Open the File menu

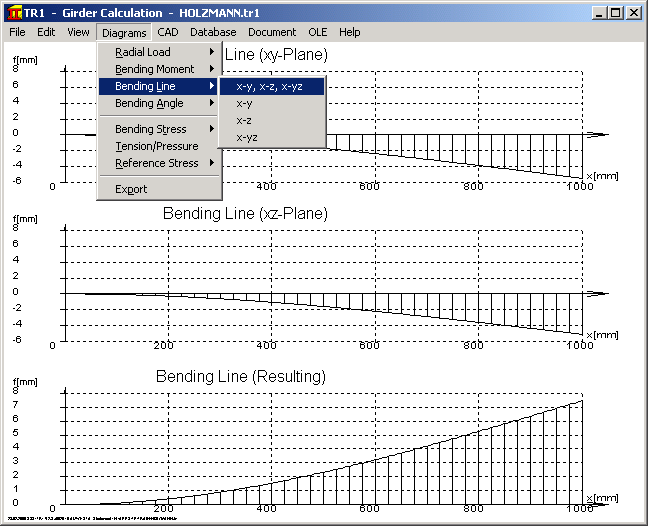tap(18, 32)
